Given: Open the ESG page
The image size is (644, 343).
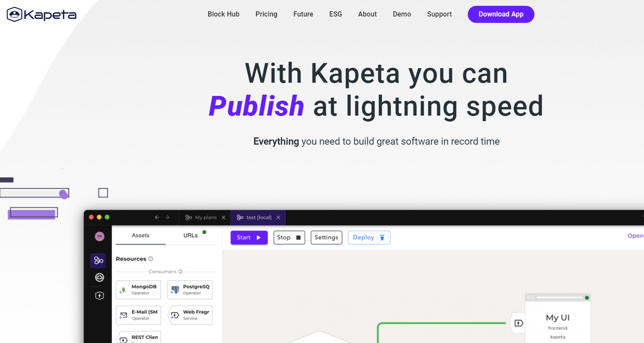Looking at the screenshot, I should click(336, 14).
